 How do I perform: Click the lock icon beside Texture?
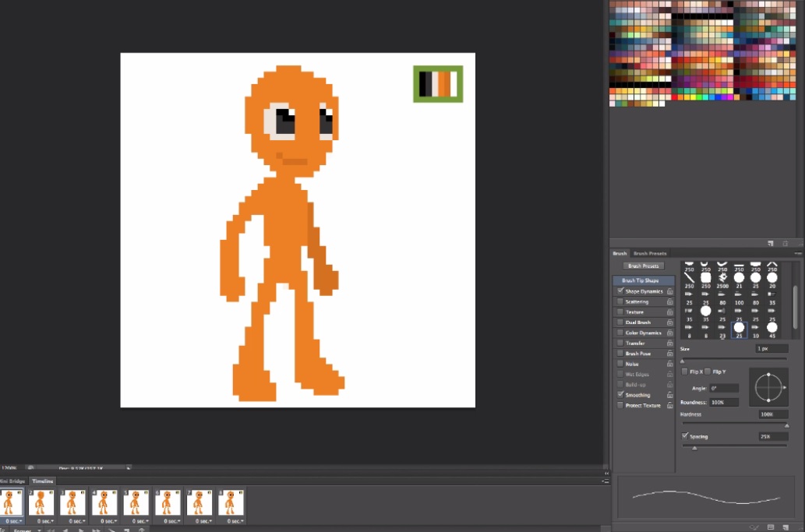pos(669,312)
